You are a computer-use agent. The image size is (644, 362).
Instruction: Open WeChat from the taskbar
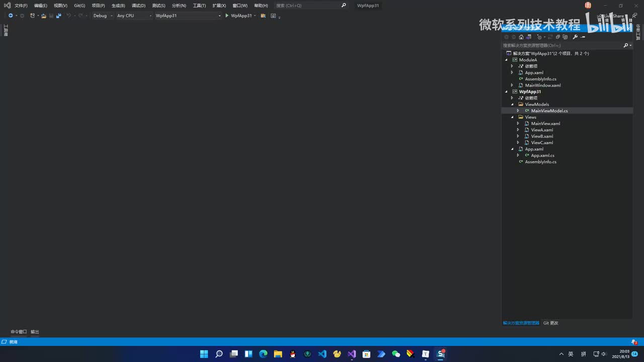point(396,354)
